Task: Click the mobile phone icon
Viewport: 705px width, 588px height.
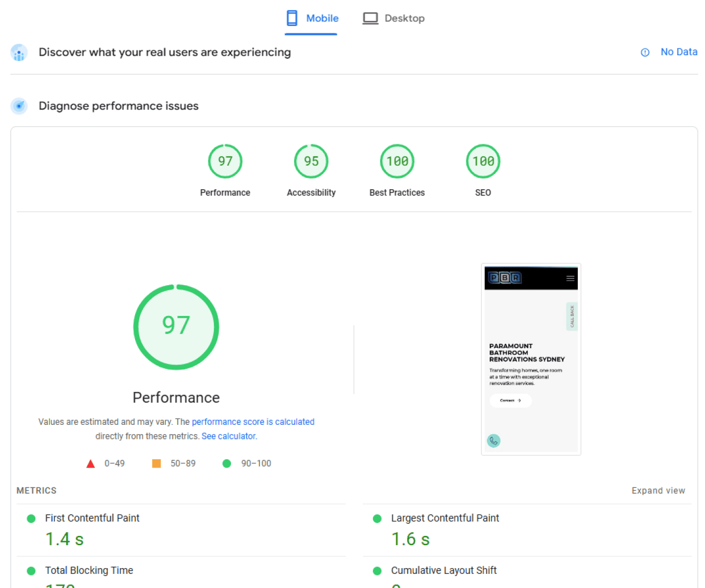Action: [292, 18]
